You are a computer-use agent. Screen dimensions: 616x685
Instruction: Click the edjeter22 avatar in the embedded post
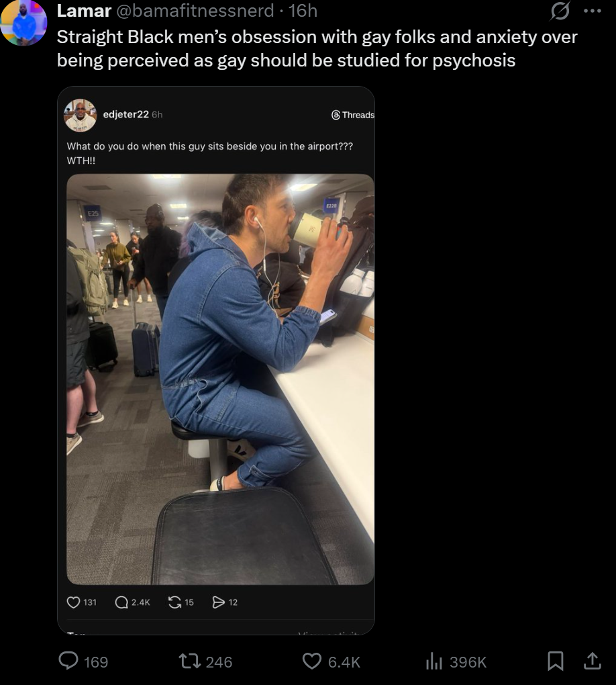point(81,115)
